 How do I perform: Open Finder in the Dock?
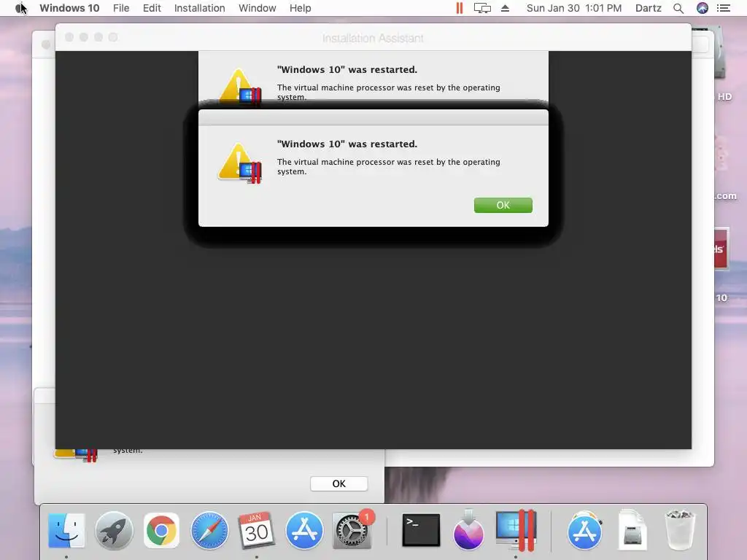66,530
